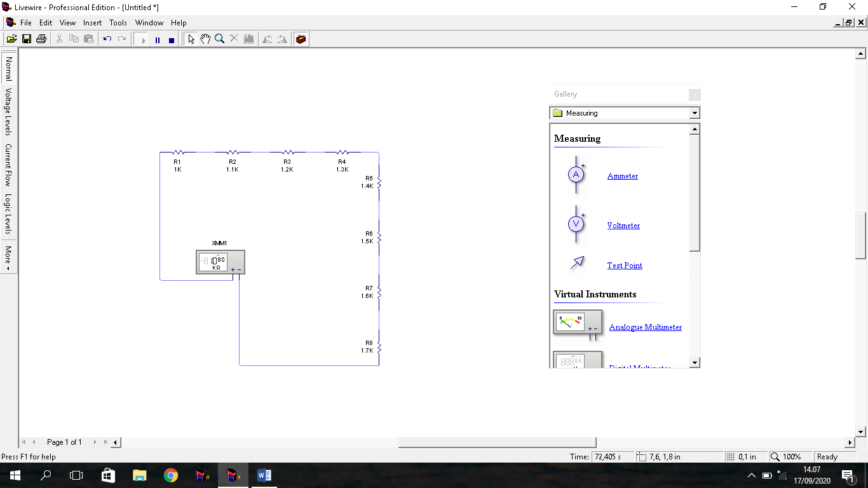868x488 pixels.
Task: Select the Ammeter symbol in Gallery
Action: pos(576,175)
